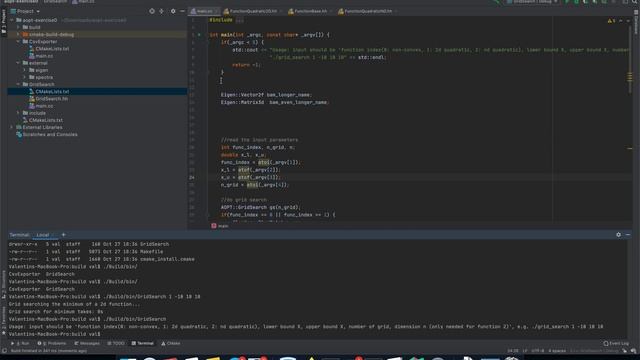The width and height of the screenshot is (640, 360).
Task: Expand External Libraries node
Action: pos(11,127)
